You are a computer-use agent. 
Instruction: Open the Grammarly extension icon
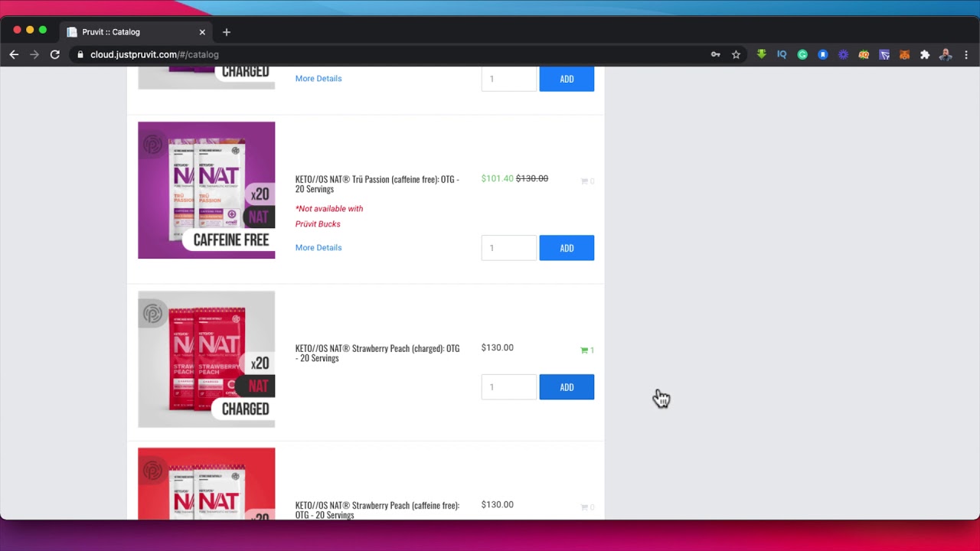802,54
